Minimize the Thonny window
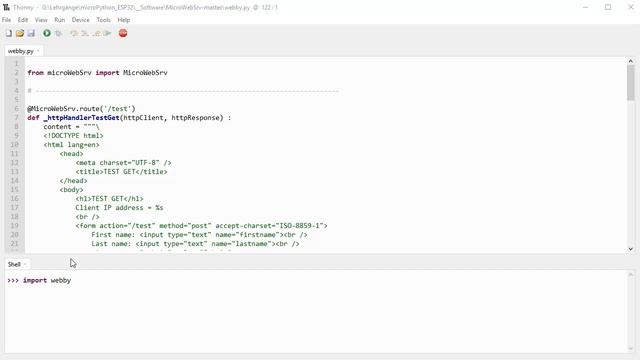This screenshot has width=640, height=360. pyautogui.click(x=585, y=7)
